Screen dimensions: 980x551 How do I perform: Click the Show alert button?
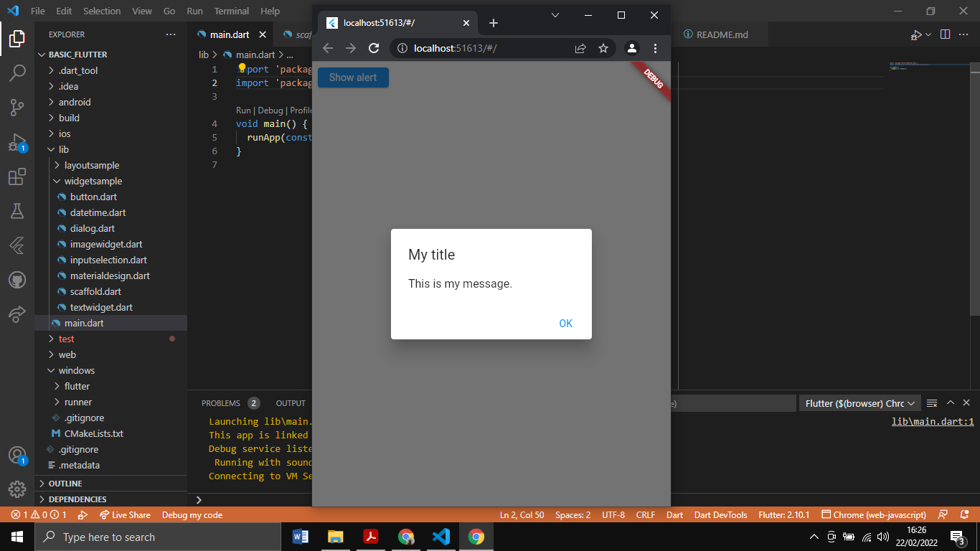tap(353, 77)
